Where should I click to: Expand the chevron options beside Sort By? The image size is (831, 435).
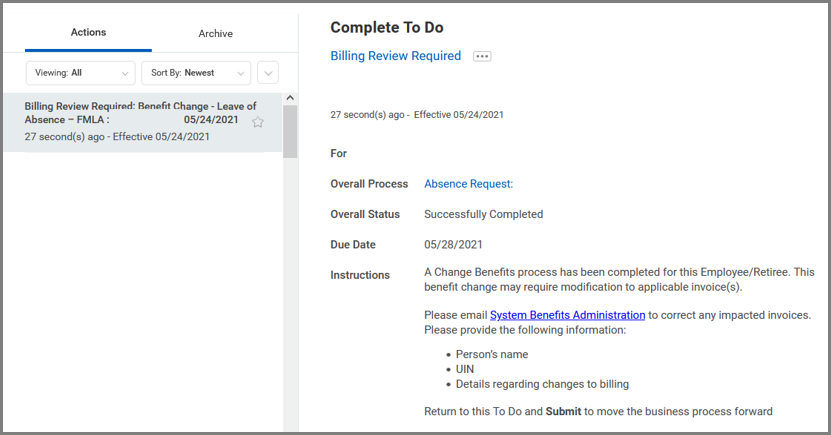tap(268, 73)
